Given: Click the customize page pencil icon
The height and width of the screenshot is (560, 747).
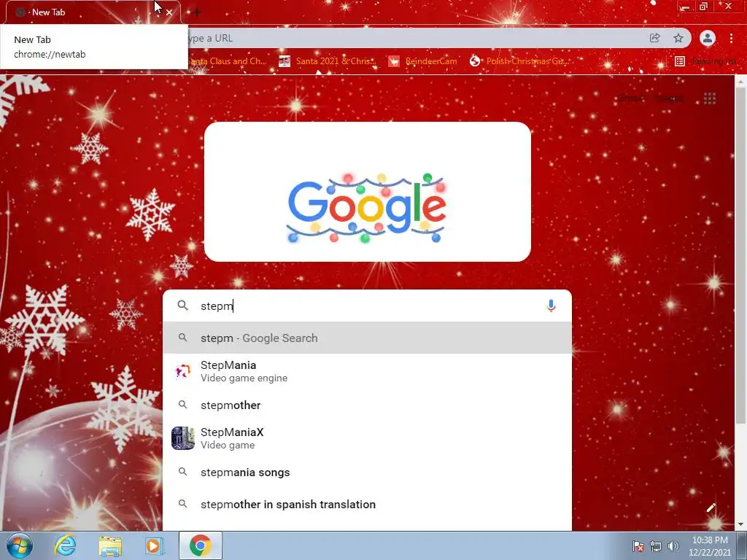Looking at the screenshot, I should 711,507.
